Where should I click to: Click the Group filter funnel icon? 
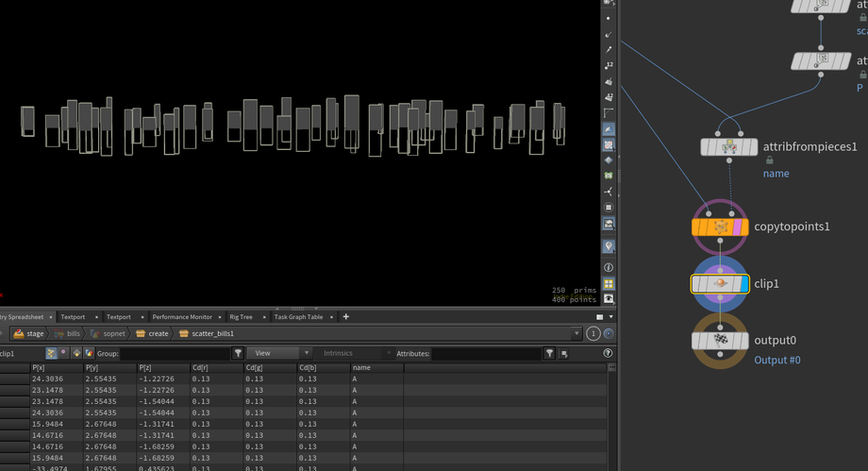click(238, 353)
